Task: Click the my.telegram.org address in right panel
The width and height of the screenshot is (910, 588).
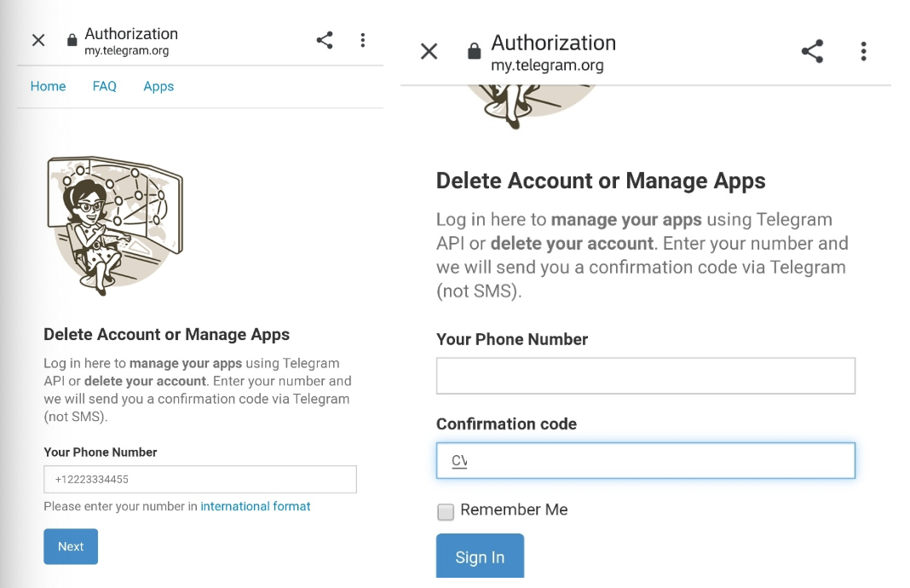Action: click(x=547, y=65)
